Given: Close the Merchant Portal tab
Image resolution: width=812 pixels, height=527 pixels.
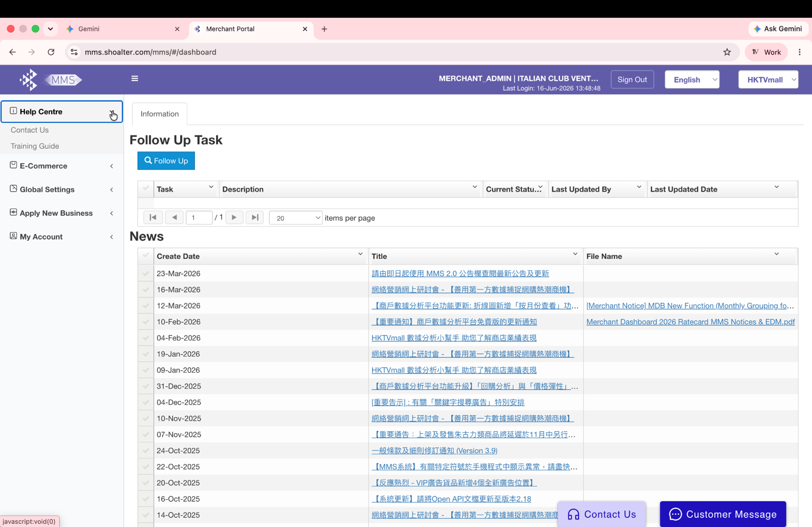Looking at the screenshot, I should coord(305,29).
